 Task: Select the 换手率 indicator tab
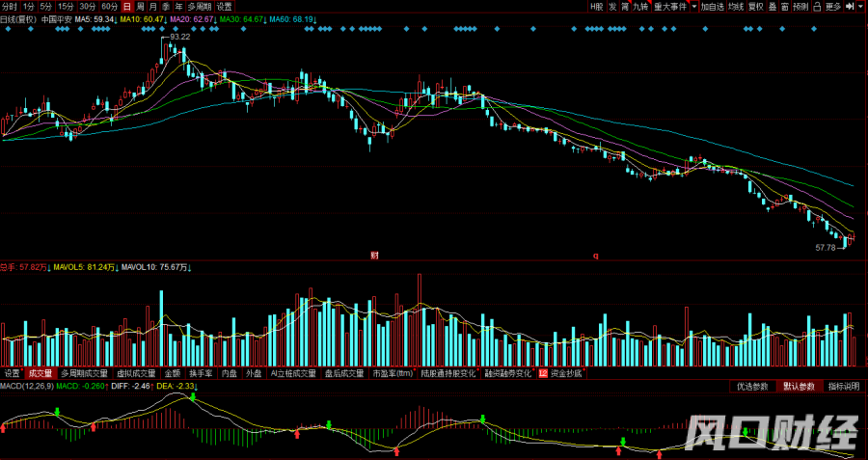point(200,373)
